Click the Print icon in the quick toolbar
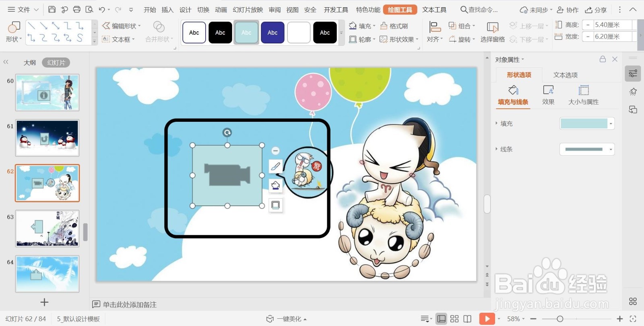 (76, 9)
